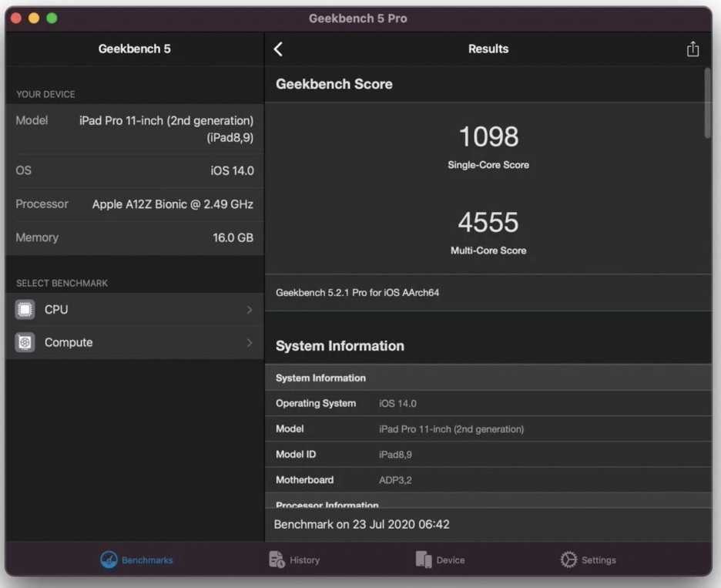The width and height of the screenshot is (721, 588).
Task: Click the System Information table header row
Action: [488, 378]
